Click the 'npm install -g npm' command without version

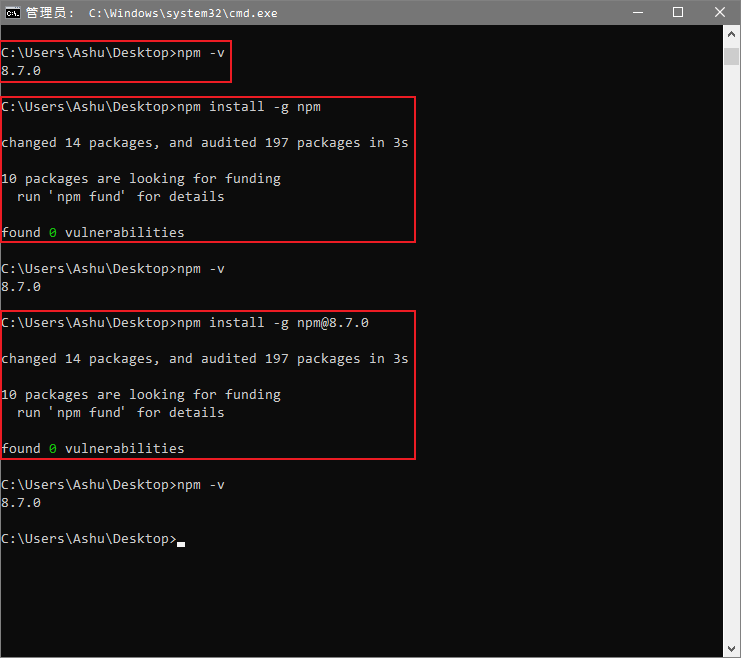[249, 107]
